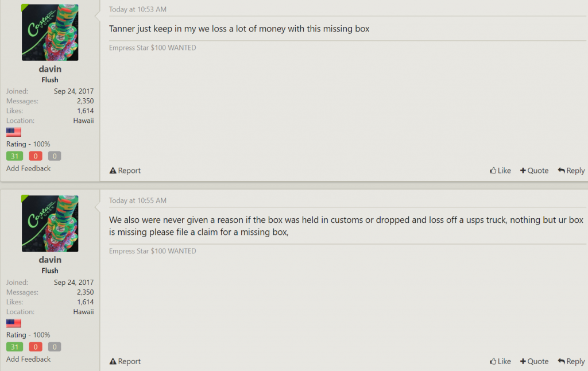
Task: Click davin username in first post
Action: coord(50,69)
